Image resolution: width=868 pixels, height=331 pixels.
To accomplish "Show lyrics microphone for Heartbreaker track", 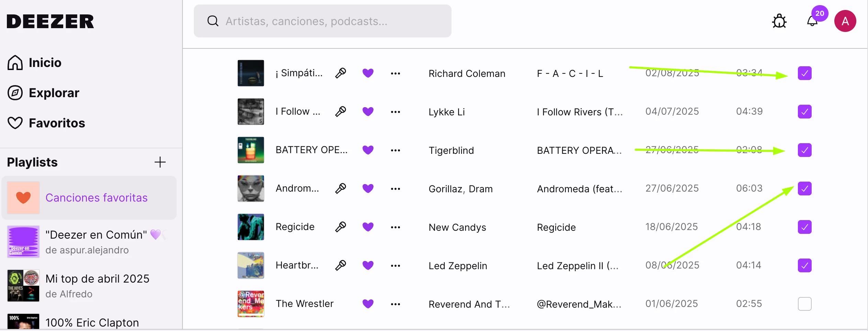I will click(341, 265).
